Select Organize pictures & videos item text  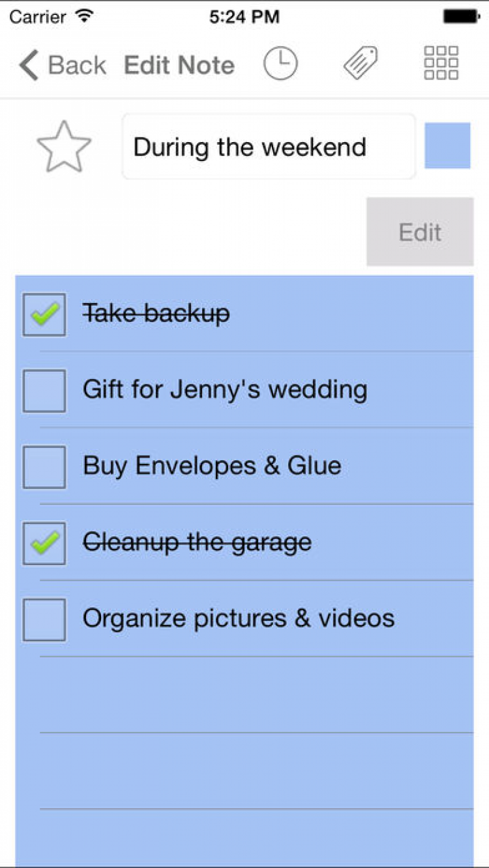239,618
